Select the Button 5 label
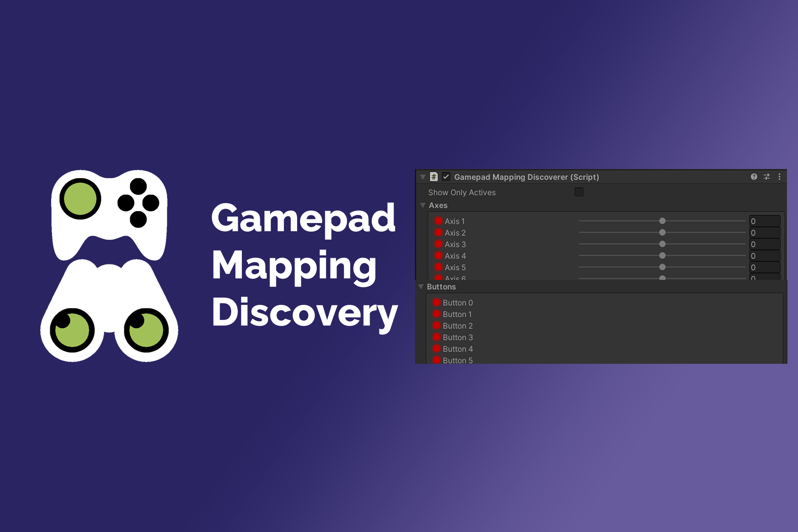 458,361
